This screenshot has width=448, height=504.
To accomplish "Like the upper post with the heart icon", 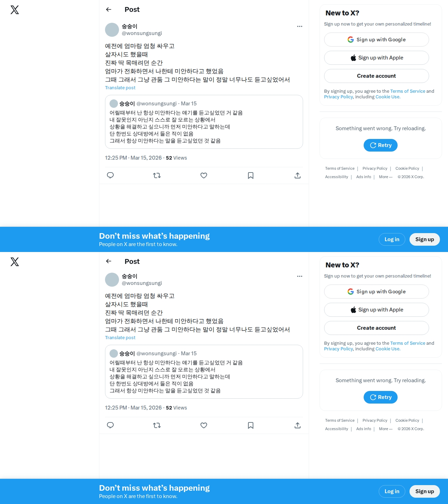I will point(204,175).
